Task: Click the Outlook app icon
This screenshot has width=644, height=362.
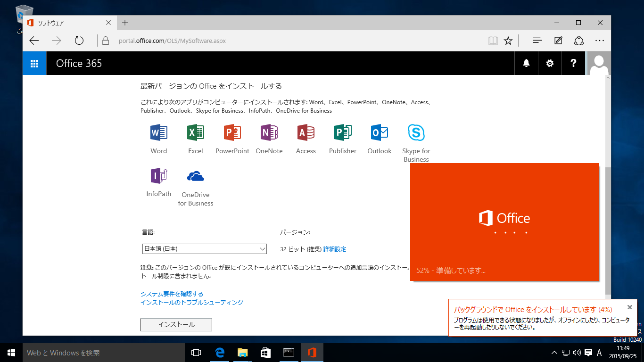Action: [x=380, y=133]
